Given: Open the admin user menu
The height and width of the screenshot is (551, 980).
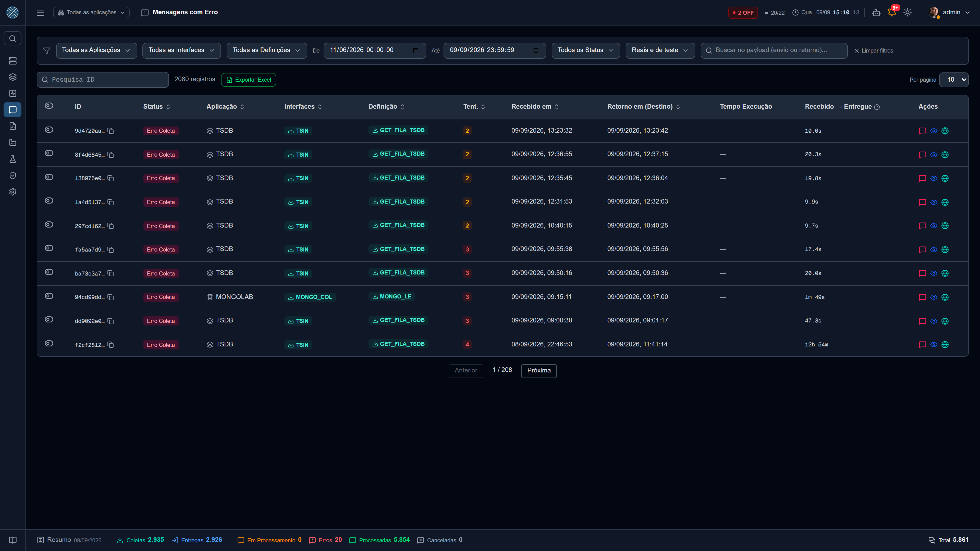Looking at the screenshot, I should pos(949,12).
